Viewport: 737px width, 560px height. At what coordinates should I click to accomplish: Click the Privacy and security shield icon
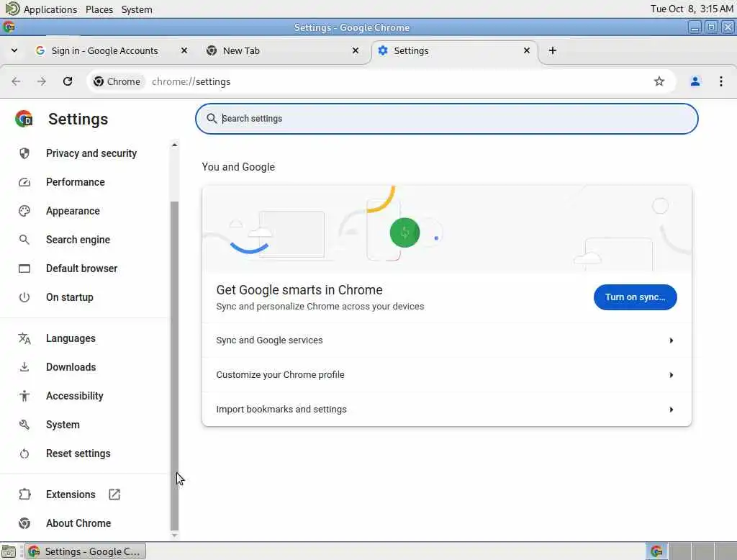pyautogui.click(x=24, y=153)
